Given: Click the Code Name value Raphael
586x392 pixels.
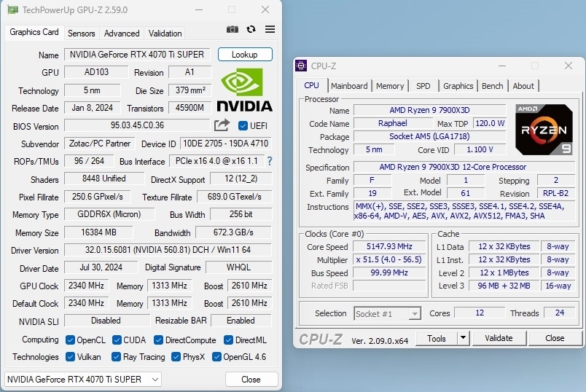Looking at the screenshot, I should click(x=393, y=123).
